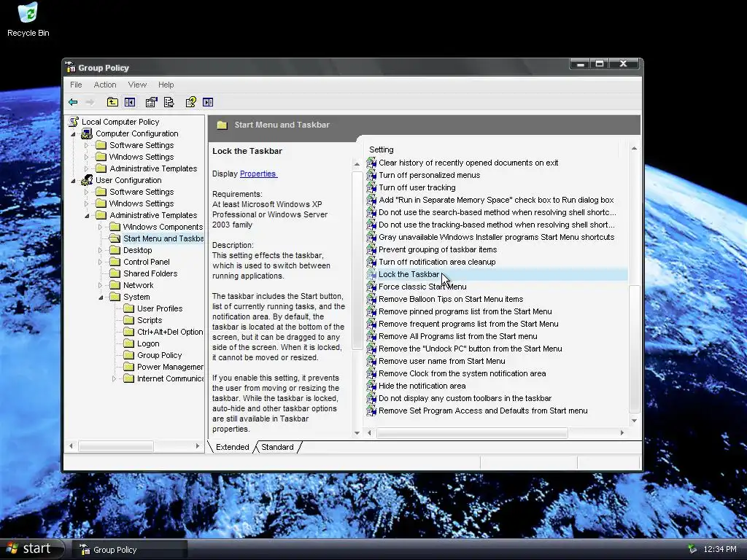Click folder icon of Start Menu and Taskbar header
This screenshot has height=560, width=747.
(222, 125)
